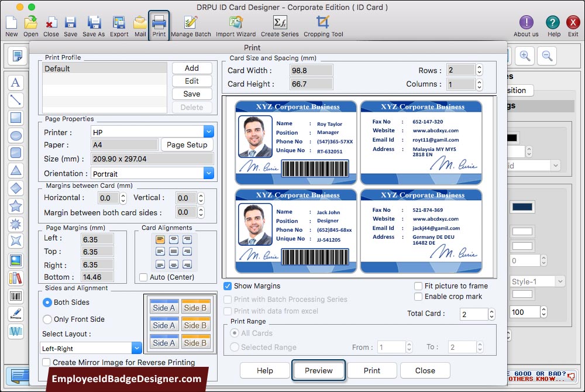Image resolution: width=585 pixels, height=392 pixels.
Task: Click the Roy Taylor front card preview
Action: pos(296,143)
